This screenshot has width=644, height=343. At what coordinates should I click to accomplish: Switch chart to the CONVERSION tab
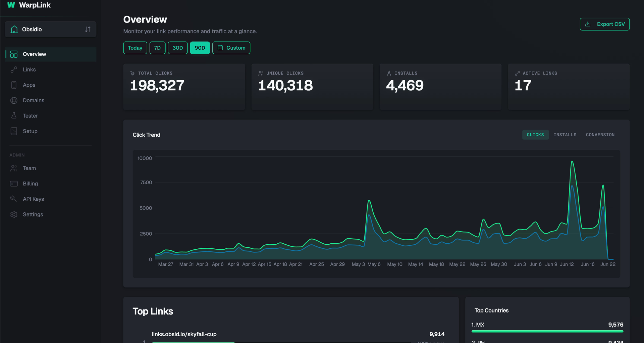(600, 135)
